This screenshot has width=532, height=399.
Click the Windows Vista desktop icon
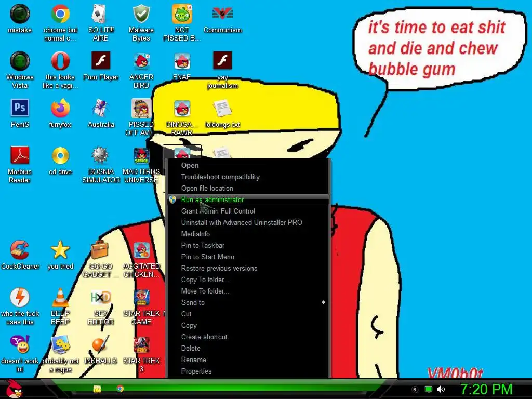click(20, 61)
